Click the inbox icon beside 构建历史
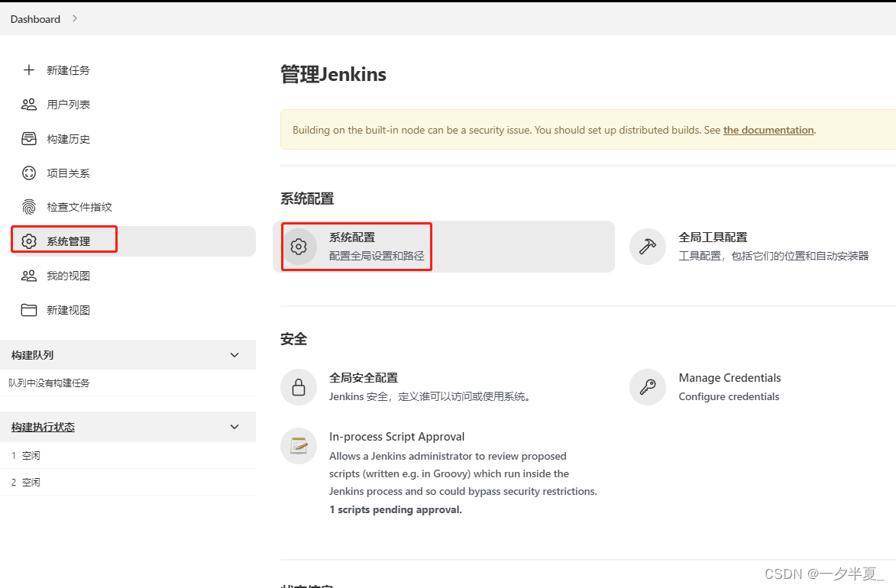This screenshot has width=896, height=588. tap(28, 139)
